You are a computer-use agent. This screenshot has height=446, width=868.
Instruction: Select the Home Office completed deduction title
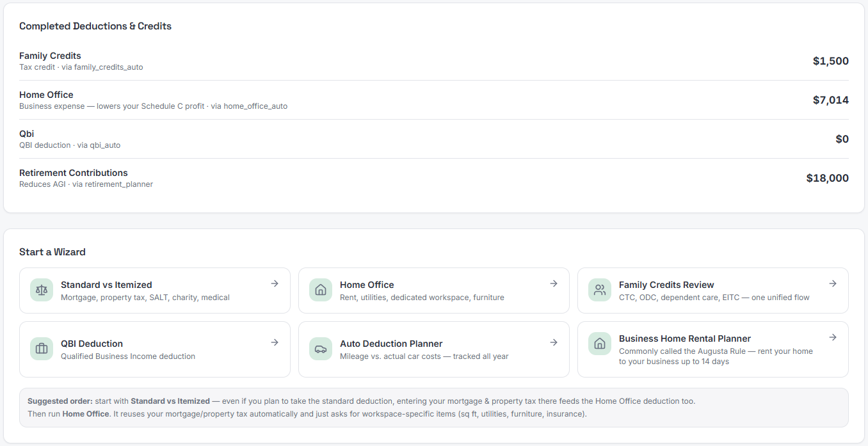[x=46, y=95]
